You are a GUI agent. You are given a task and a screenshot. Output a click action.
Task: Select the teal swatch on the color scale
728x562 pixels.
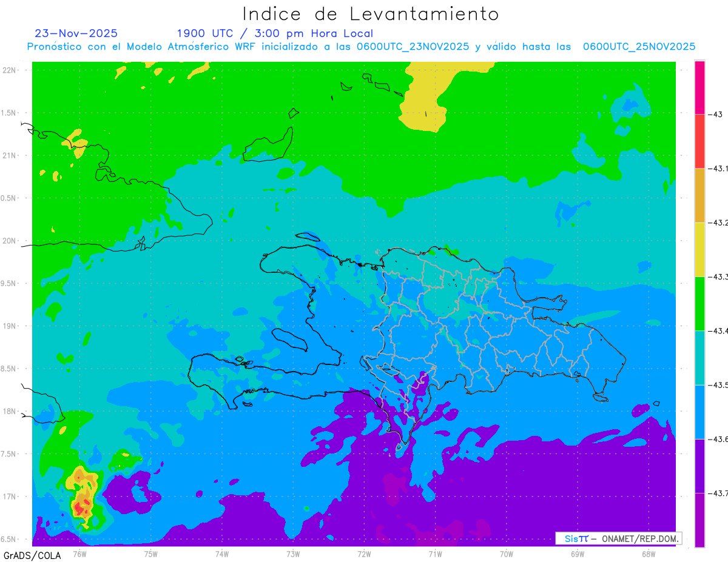(699, 358)
